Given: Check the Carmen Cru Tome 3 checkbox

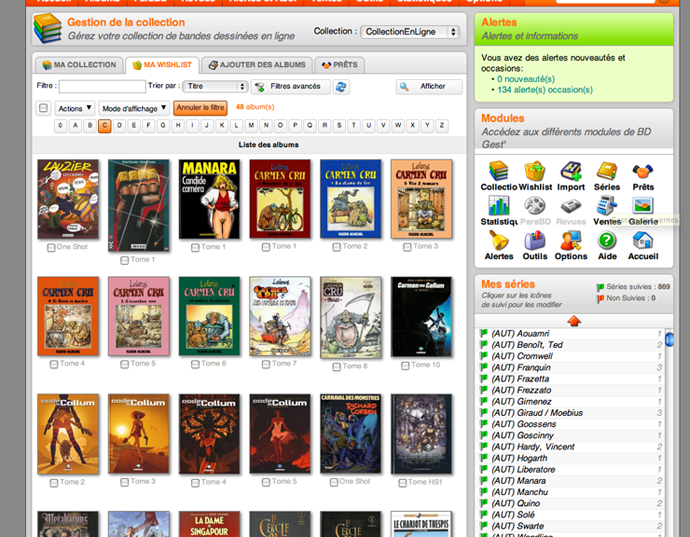Looking at the screenshot, I should pos(407,247).
